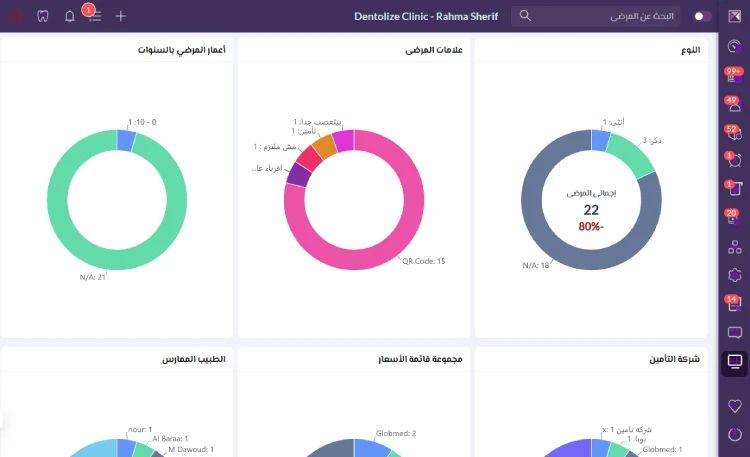The height and width of the screenshot is (457, 750).
Task: Click the Al Baraa: 1 doctor label
Action: 170,438
